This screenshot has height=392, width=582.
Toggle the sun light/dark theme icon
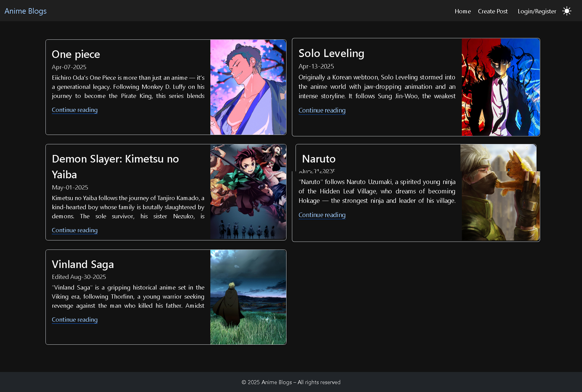point(567,11)
